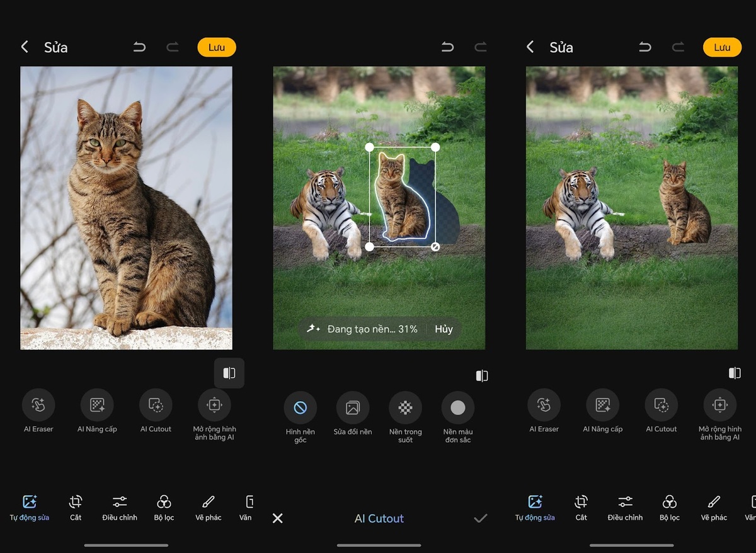This screenshot has width=756, height=553.
Task: Save with Lưu on the left phone screen
Action: 217,47
